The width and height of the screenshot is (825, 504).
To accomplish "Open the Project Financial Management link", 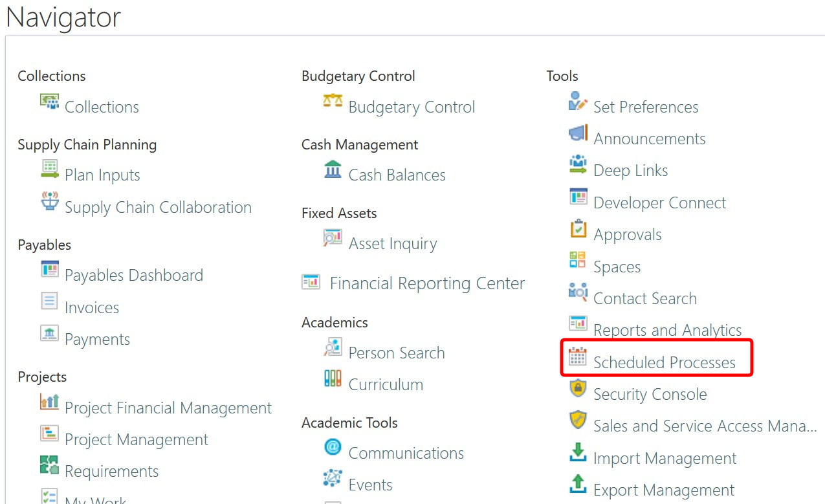I will coord(168,408).
